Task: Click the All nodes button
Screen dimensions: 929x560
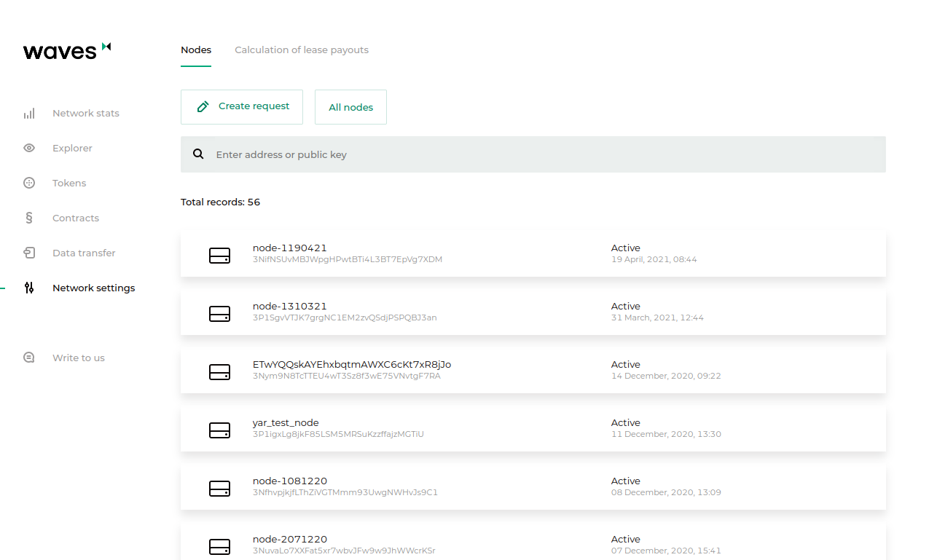Action: click(x=350, y=108)
